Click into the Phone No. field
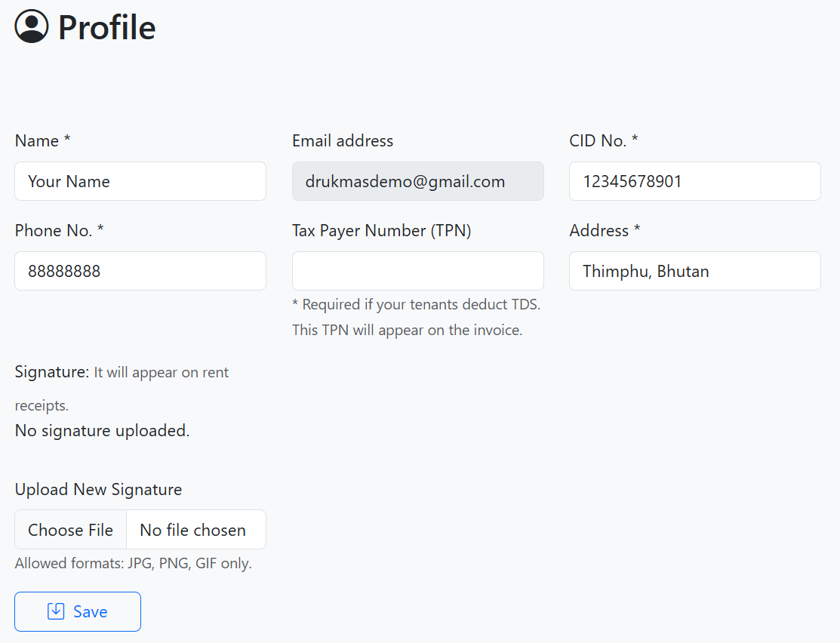 pyautogui.click(x=140, y=271)
